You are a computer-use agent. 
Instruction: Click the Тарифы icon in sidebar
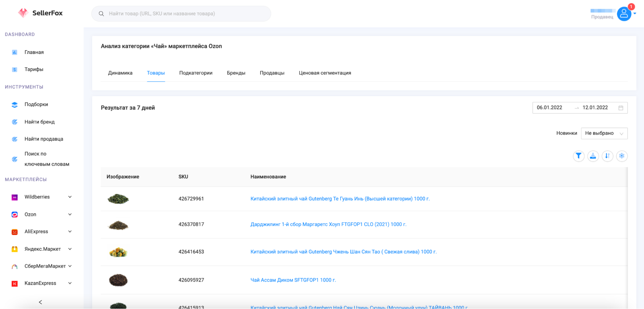(14, 70)
